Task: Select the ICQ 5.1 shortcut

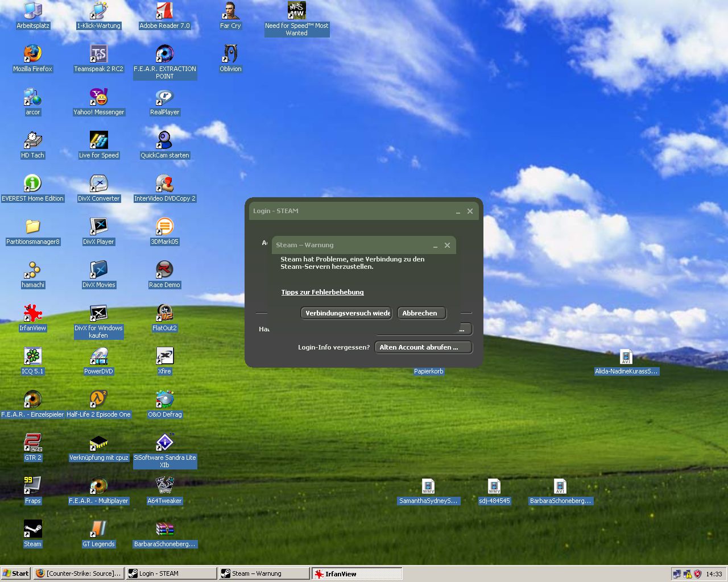Action: 32,361
